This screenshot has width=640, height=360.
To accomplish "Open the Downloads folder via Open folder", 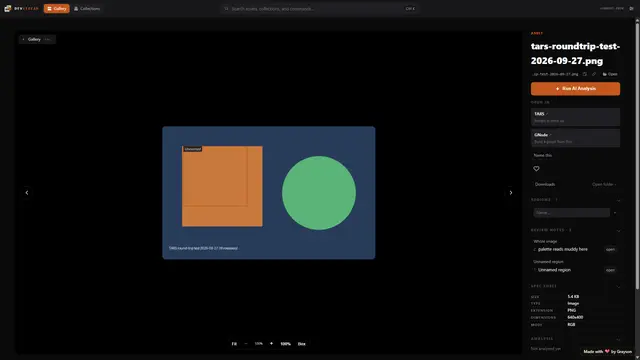I will point(604,184).
